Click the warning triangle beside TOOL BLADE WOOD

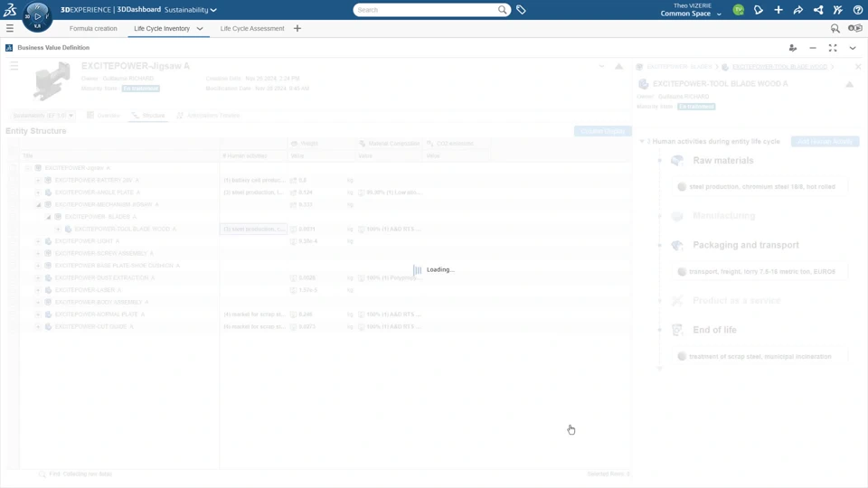pyautogui.click(x=850, y=84)
